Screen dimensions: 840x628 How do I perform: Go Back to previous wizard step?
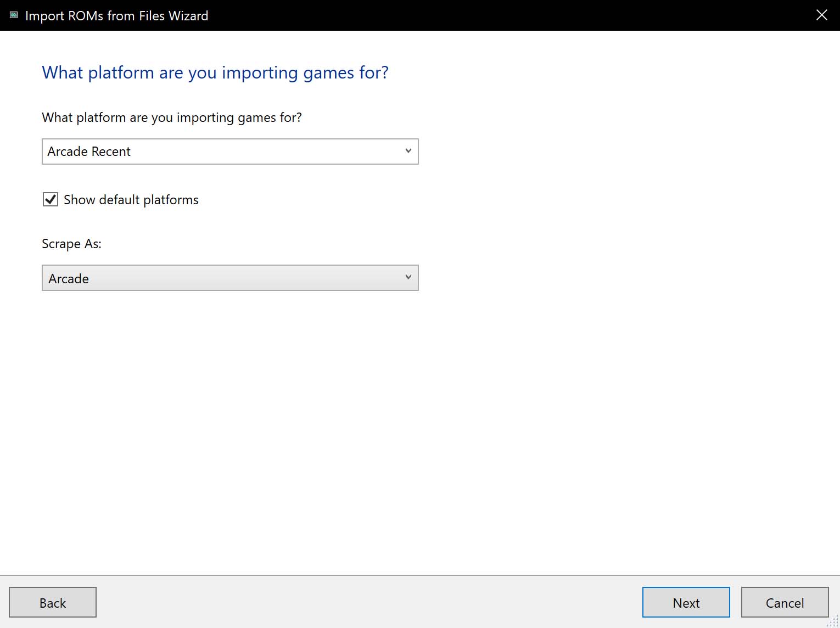click(53, 602)
